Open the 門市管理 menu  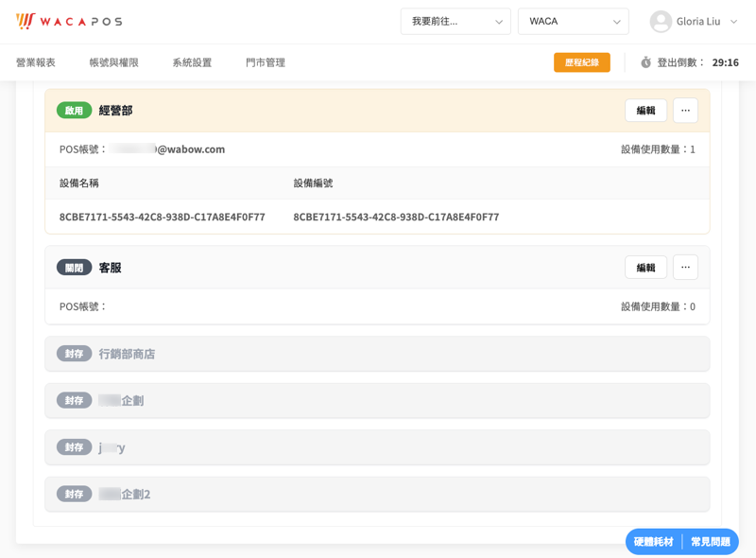[266, 62]
